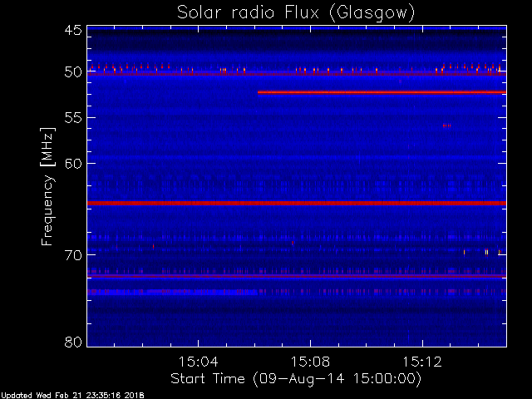Click the 45 frequency tick label

pos(73,30)
